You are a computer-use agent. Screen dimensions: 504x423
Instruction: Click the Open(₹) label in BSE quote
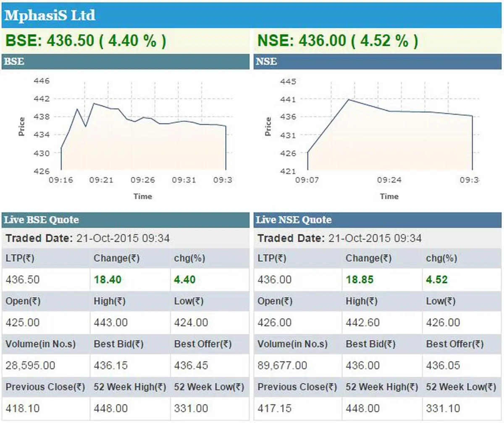23,301
